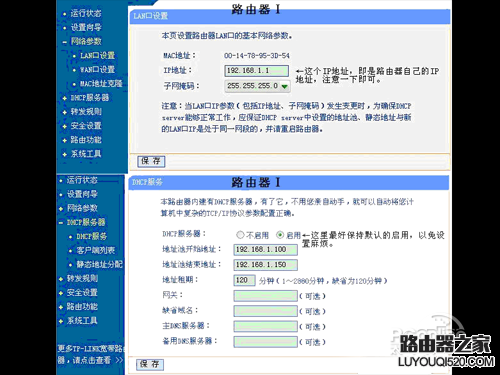500x375 pixels.
Task: Click the empty 备用DNS服务器 input field
Action: tap(265, 342)
